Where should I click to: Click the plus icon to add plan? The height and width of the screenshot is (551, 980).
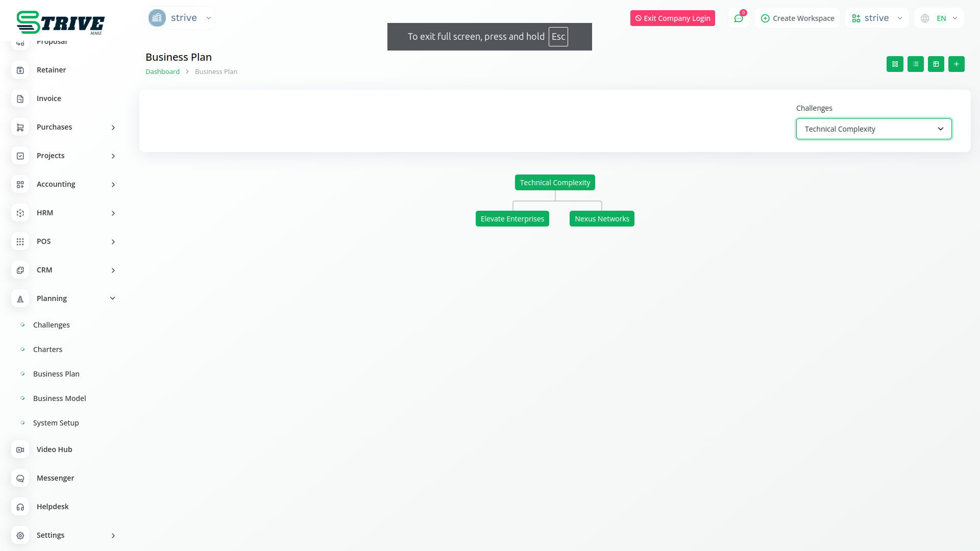[956, 64]
